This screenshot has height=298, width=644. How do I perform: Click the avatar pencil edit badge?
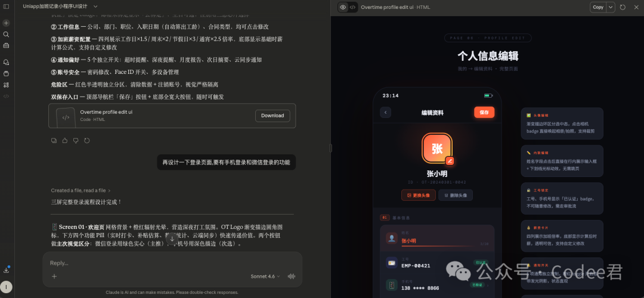(450, 161)
